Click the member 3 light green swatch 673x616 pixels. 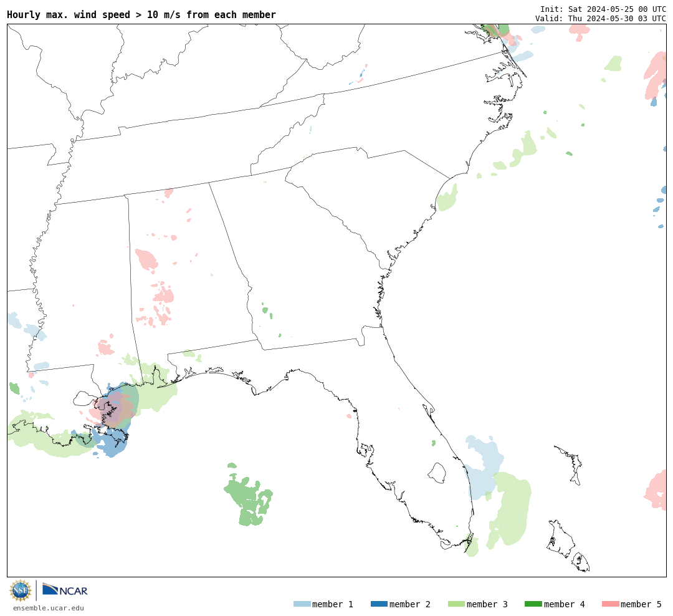(456, 604)
